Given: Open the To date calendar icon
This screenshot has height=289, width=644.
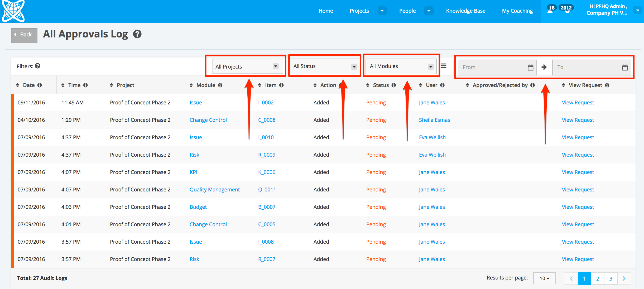Looking at the screenshot, I should (625, 68).
